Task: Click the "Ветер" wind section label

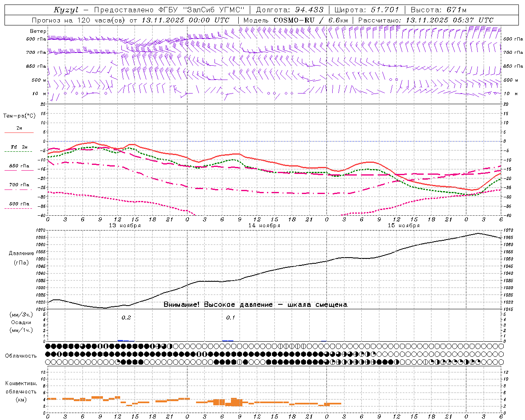Action: 38,31
